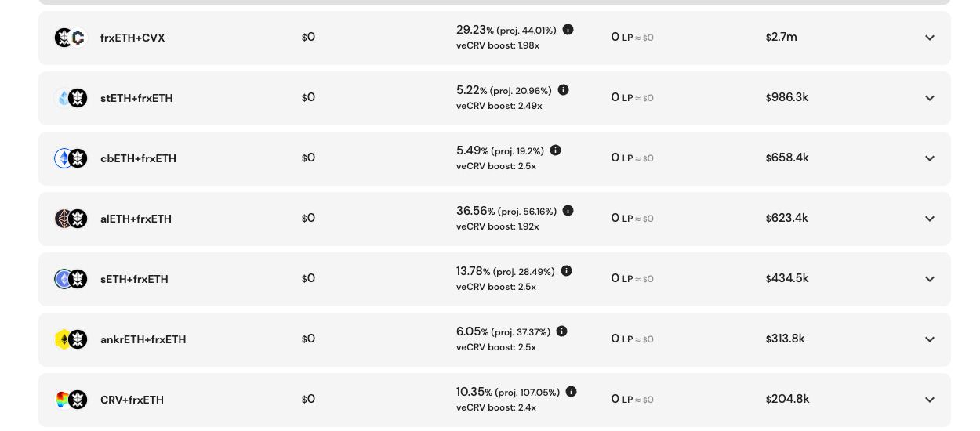
Task: Expand the cbETH+frxETH pool row
Action: pyautogui.click(x=930, y=158)
